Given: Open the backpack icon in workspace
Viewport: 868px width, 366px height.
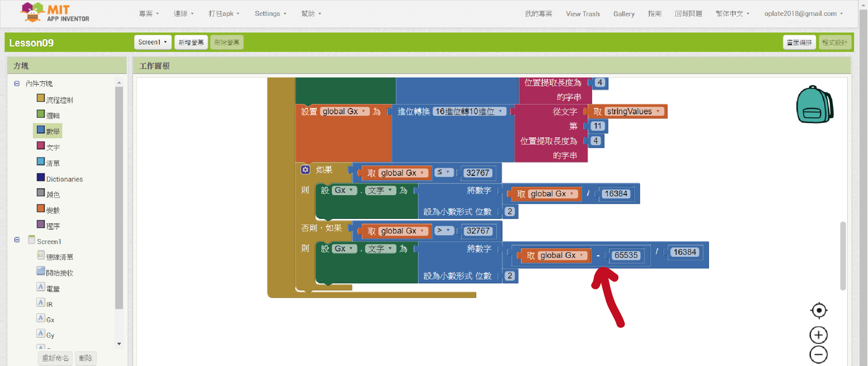Looking at the screenshot, I should tap(814, 105).
